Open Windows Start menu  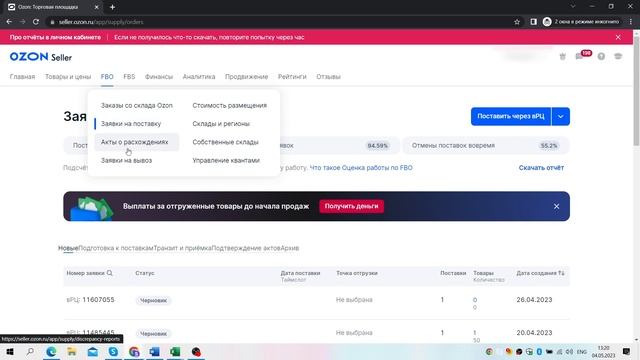pos(10,351)
